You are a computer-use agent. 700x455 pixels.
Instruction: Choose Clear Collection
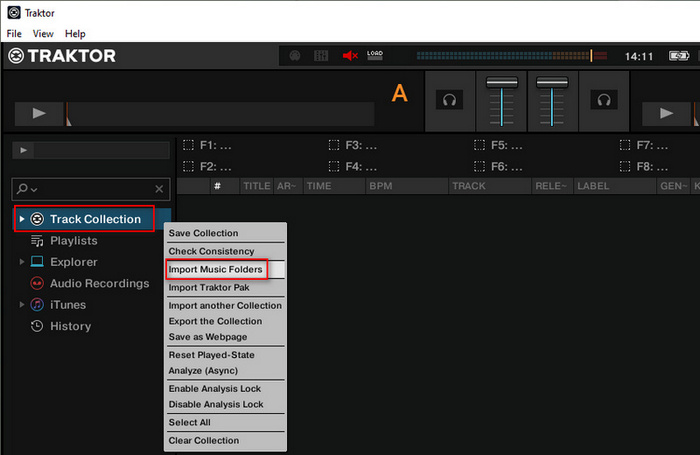pyautogui.click(x=225, y=441)
